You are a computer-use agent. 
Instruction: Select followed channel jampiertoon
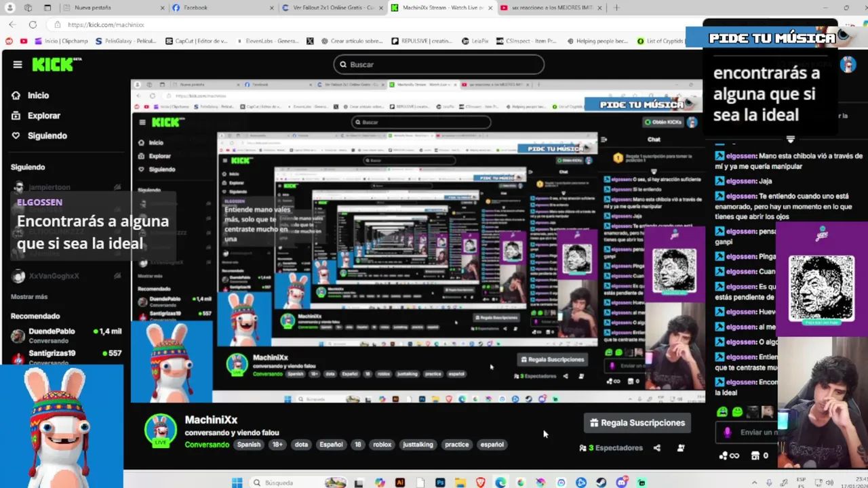(x=66, y=187)
